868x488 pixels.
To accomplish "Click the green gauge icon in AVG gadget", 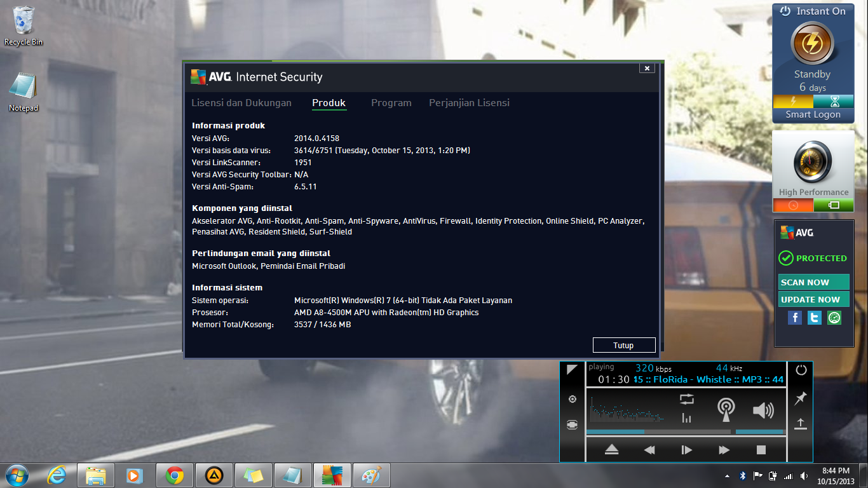I will point(834,318).
